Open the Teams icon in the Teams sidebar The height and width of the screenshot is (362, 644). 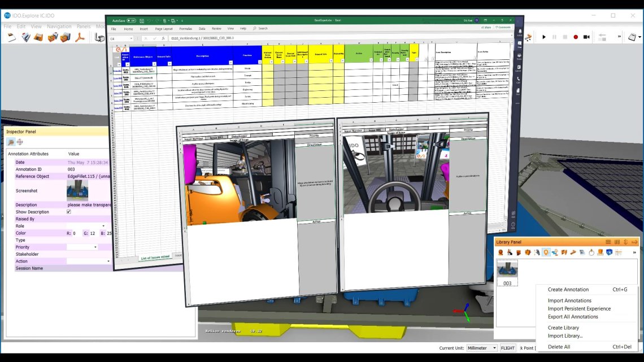click(x=519, y=55)
